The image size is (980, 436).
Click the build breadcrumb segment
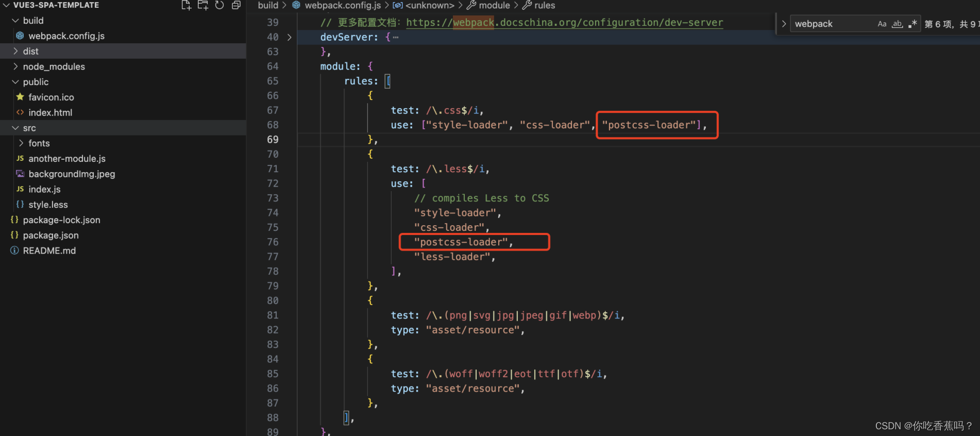point(268,5)
